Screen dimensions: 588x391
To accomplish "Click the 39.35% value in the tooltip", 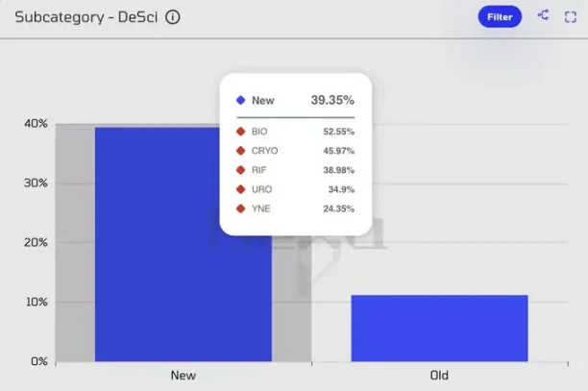I will coord(332,100).
